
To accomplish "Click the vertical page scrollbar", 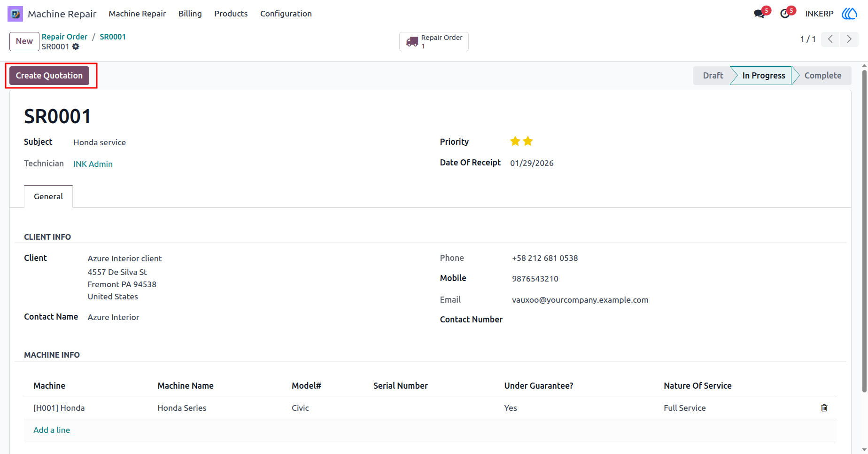I will pyautogui.click(x=864, y=230).
